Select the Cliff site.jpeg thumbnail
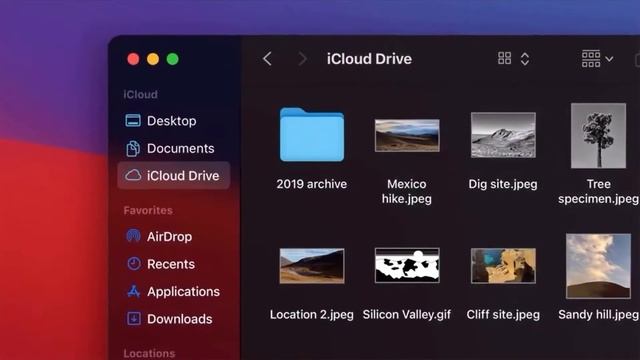Screen dimensions: 640x360 (503, 265)
